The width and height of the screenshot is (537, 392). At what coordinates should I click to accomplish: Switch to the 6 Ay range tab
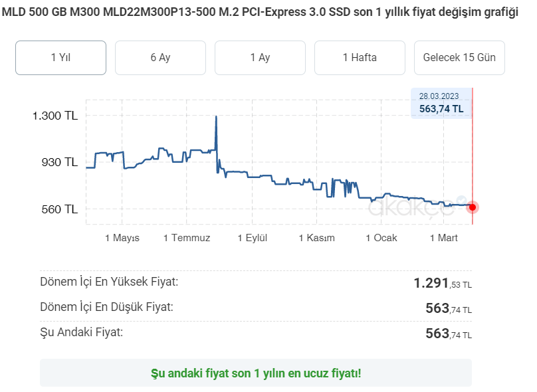coord(160,58)
